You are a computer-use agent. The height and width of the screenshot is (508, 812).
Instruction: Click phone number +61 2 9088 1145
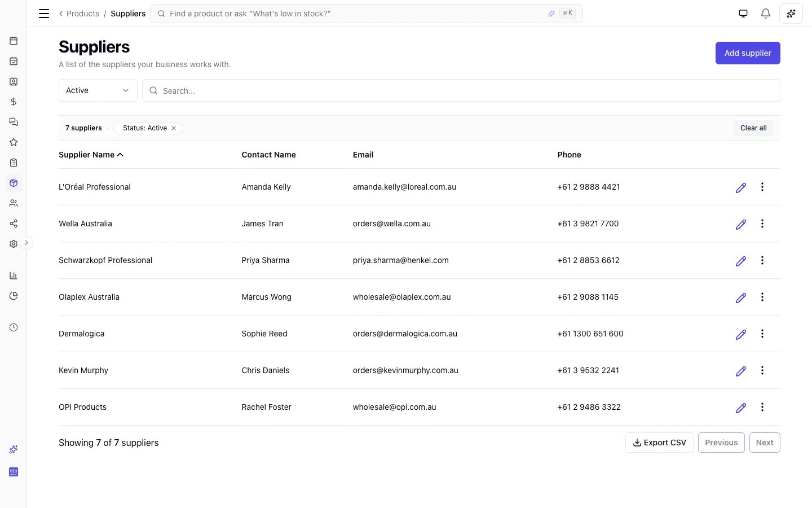(x=588, y=297)
